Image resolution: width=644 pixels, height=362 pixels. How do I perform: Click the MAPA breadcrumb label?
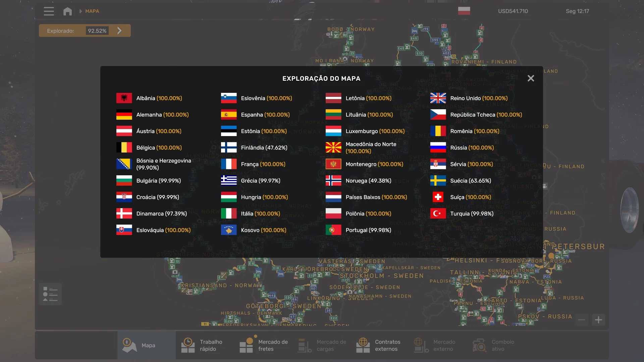coord(92,11)
